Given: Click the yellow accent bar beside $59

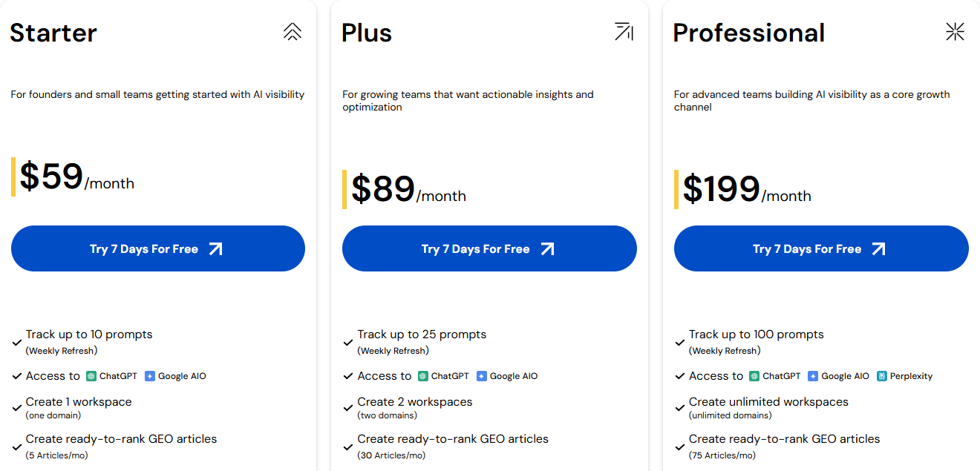Looking at the screenshot, I should click(13, 178).
